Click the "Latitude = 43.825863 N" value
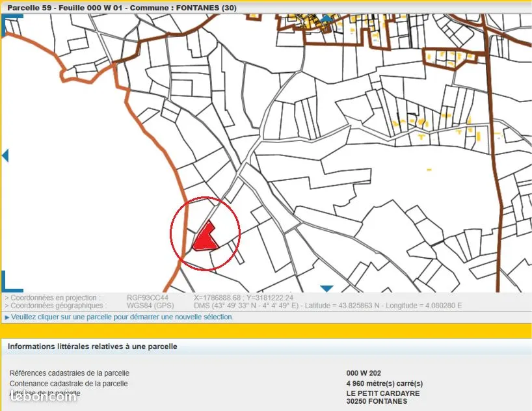This screenshot has height=411, width=532. (342, 306)
